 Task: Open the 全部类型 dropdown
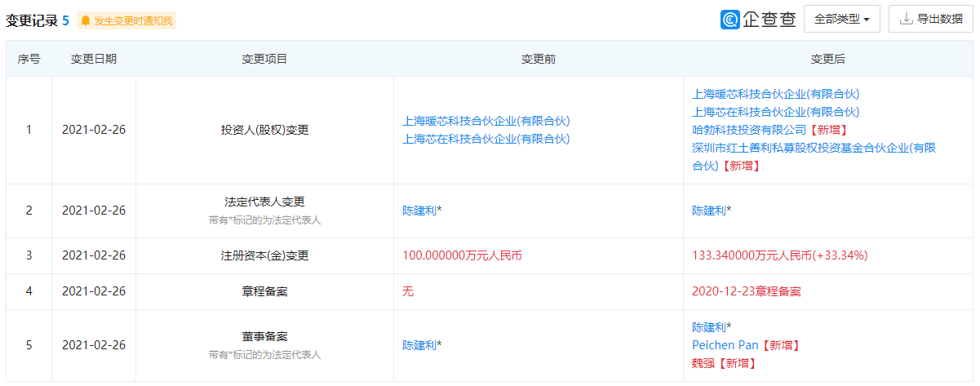point(842,19)
